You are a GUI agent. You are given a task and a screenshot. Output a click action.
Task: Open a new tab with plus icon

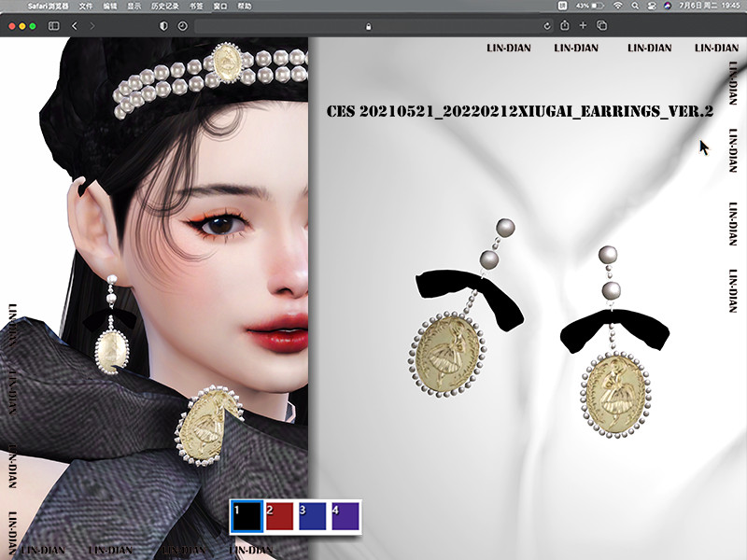583,26
